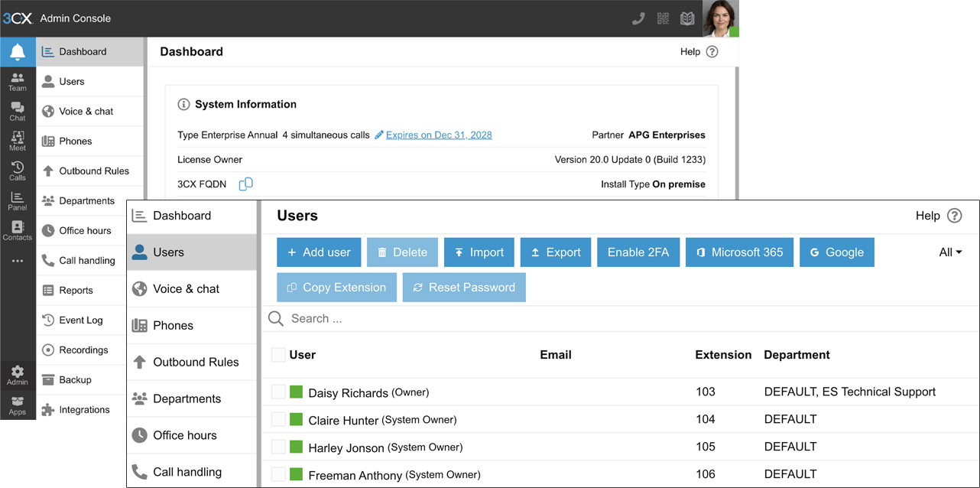The height and width of the screenshot is (488, 980).
Task: Expand the more options ellipsis in the sidebar
Action: [17, 260]
